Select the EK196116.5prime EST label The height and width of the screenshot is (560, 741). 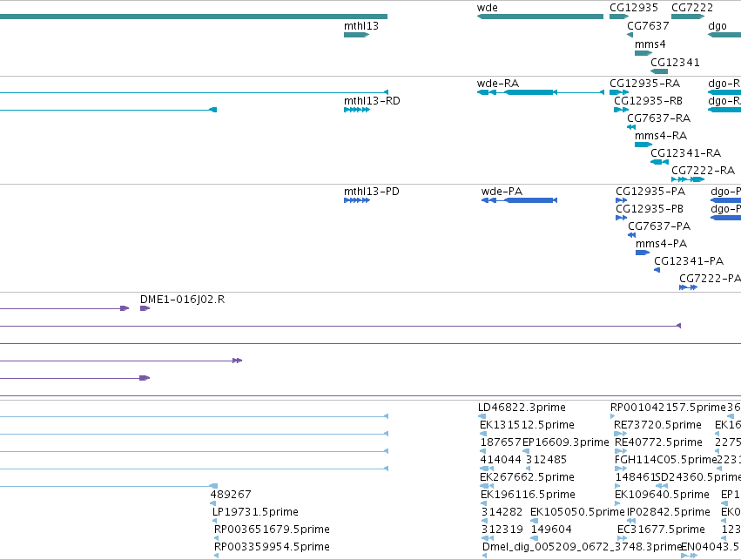528,495
